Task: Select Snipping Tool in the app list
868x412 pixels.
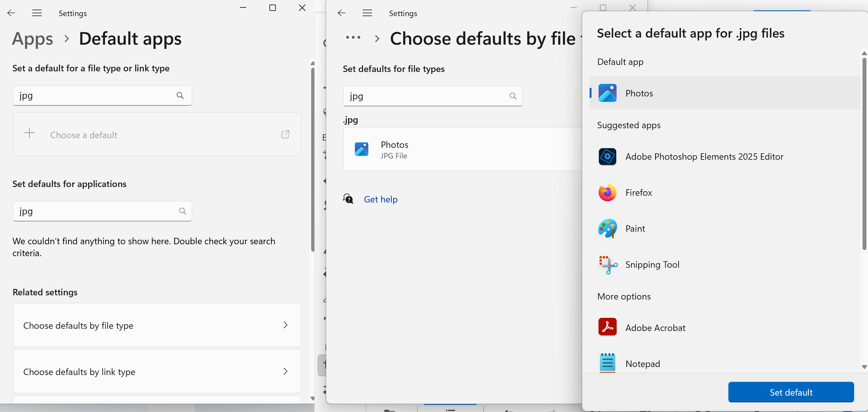Action: 652,265
